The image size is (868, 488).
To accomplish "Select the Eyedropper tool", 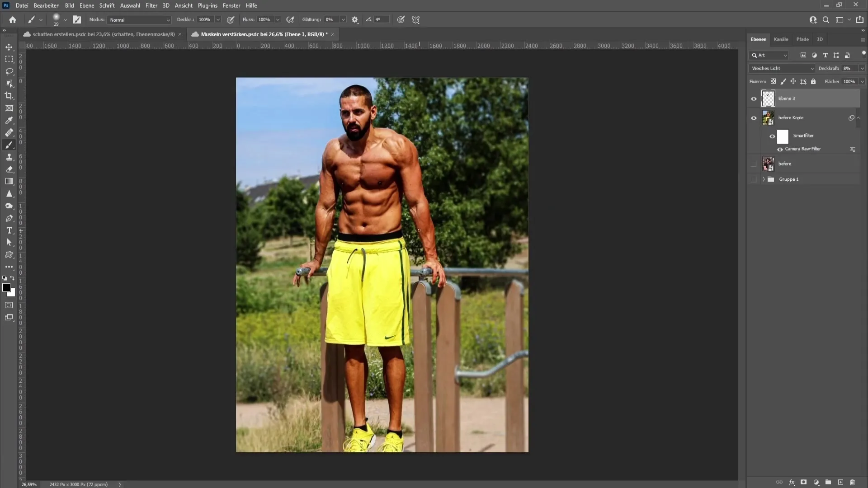I will pyautogui.click(x=9, y=120).
